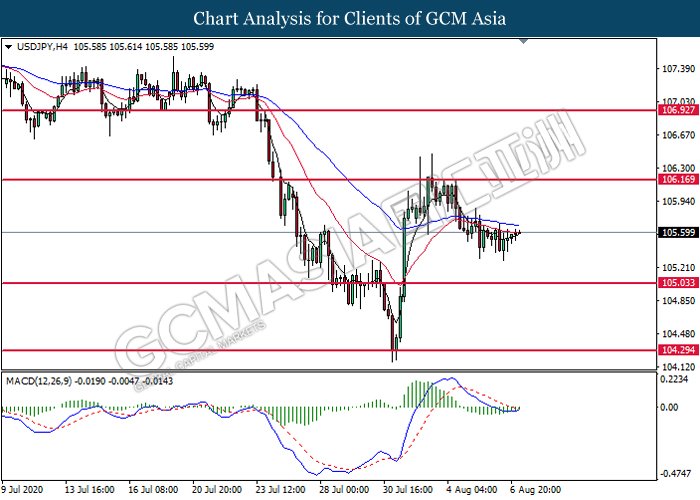
Task: Click the 16 Jul 08:00 time label
Action: (x=153, y=490)
